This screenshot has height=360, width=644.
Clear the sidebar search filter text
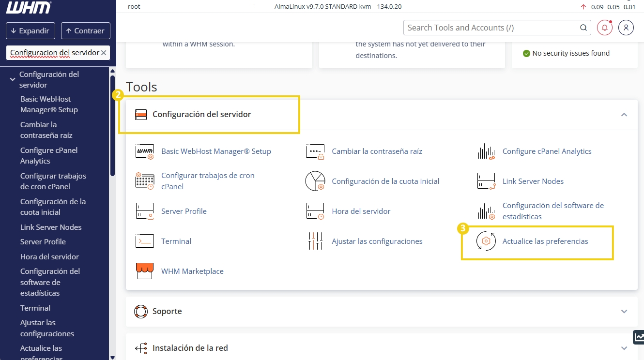click(x=104, y=53)
